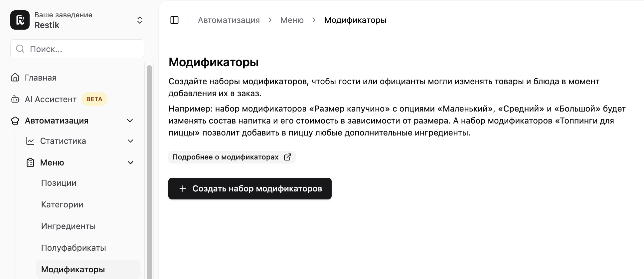The height and width of the screenshot is (279, 644).
Task: Collapse the Меню submenu chevron
Action: point(130,162)
